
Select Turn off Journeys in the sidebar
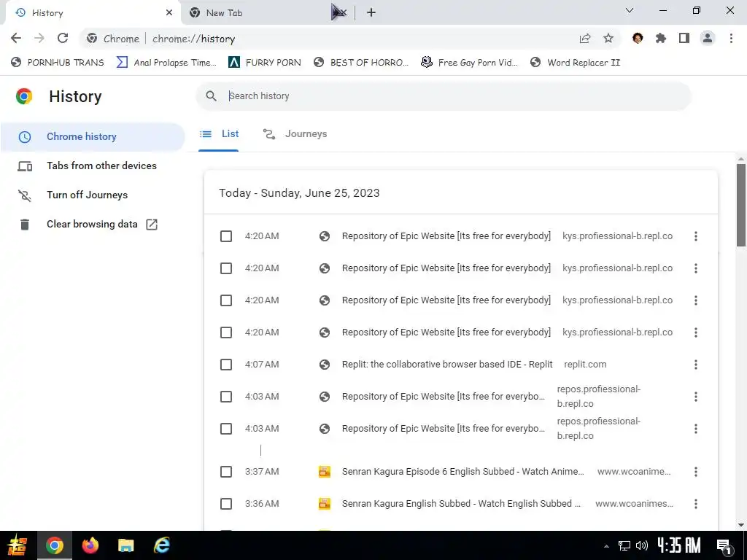93,195
